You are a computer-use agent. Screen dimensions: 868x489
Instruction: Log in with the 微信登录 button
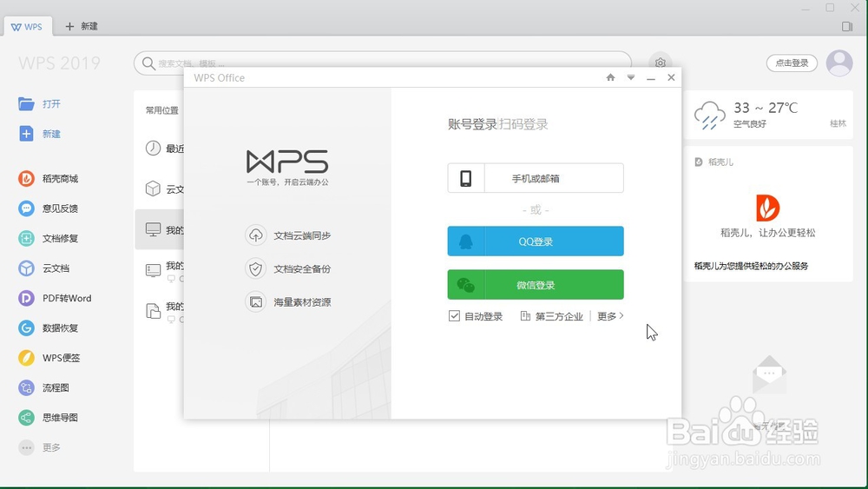pyautogui.click(x=536, y=285)
